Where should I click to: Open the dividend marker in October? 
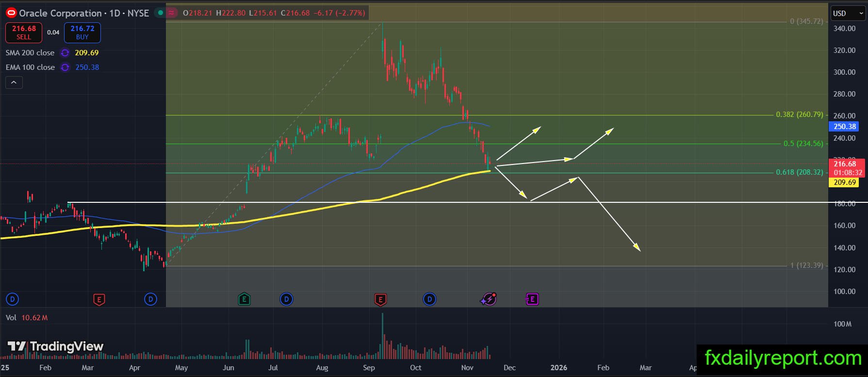coord(429,299)
